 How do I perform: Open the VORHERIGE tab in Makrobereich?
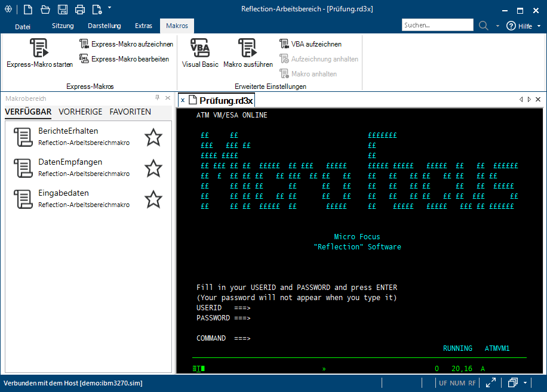(80, 112)
